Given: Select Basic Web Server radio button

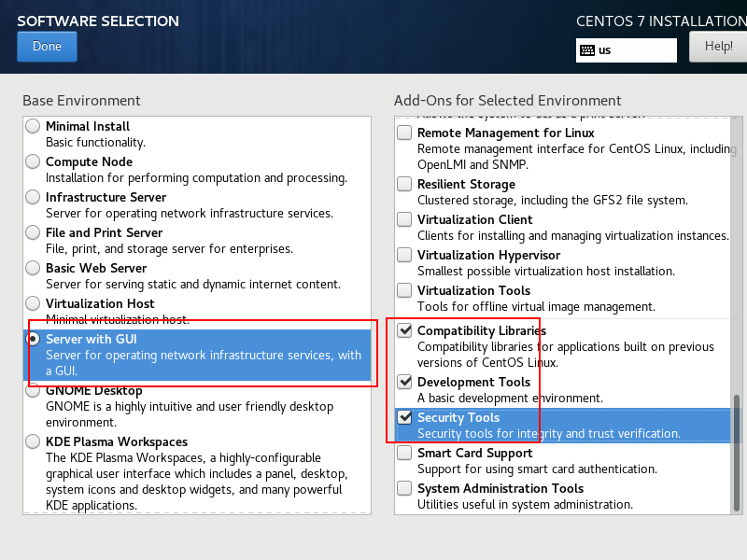Looking at the screenshot, I should tap(34, 268).
